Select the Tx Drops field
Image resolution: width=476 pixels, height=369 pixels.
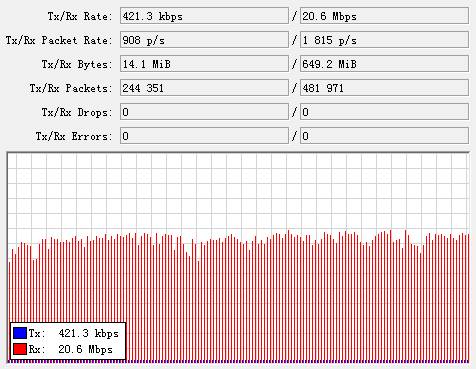tap(204, 112)
